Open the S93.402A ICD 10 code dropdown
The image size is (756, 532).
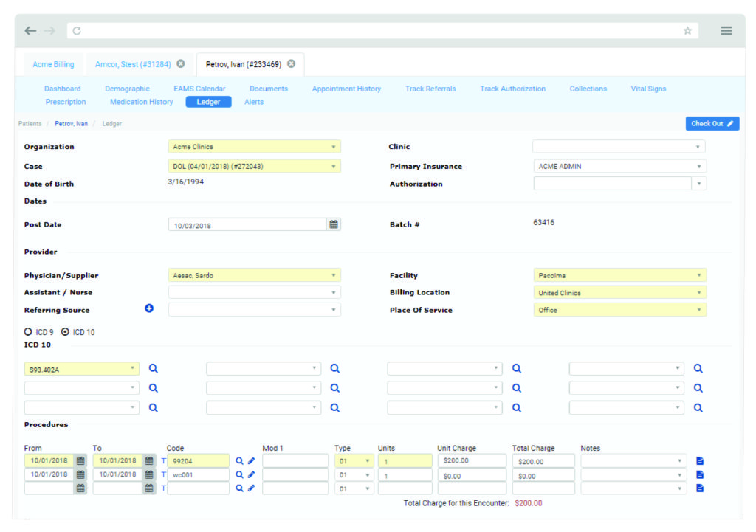[81, 369]
